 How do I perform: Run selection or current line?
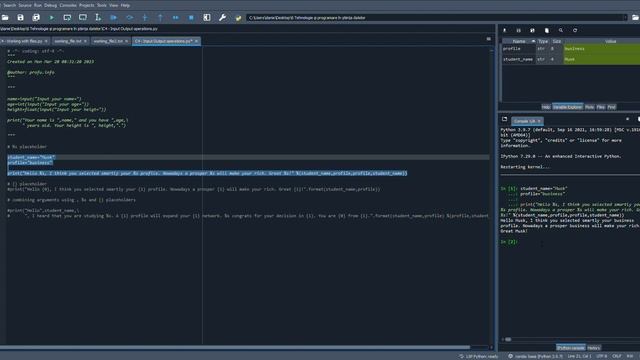tap(98, 18)
